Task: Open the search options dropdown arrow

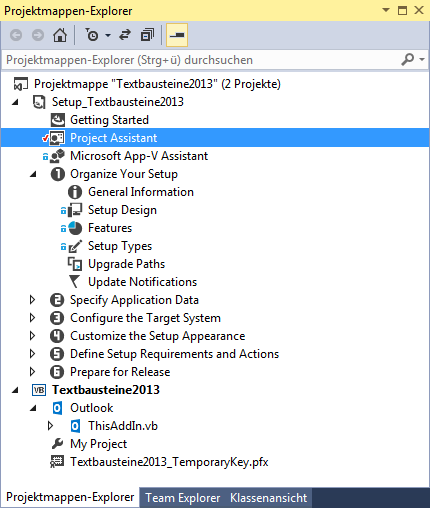Action: tap(422, 60)
